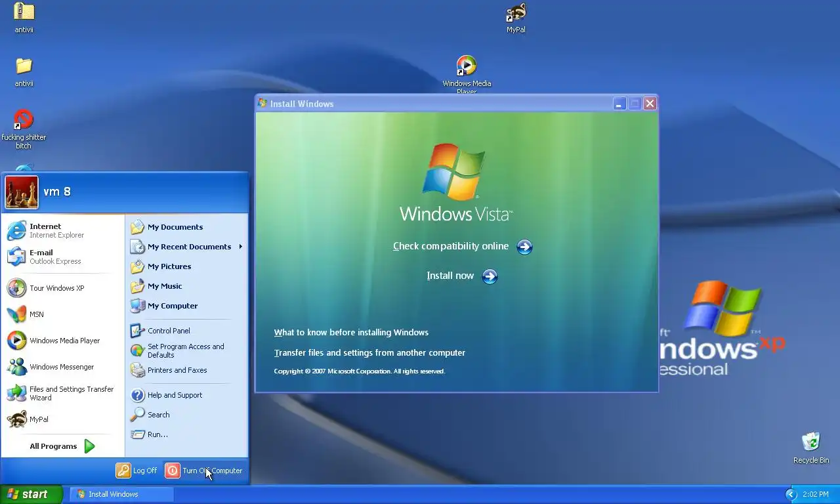The image size is (840, 504).
Task: Open My Computer
Action: (186, 306)
